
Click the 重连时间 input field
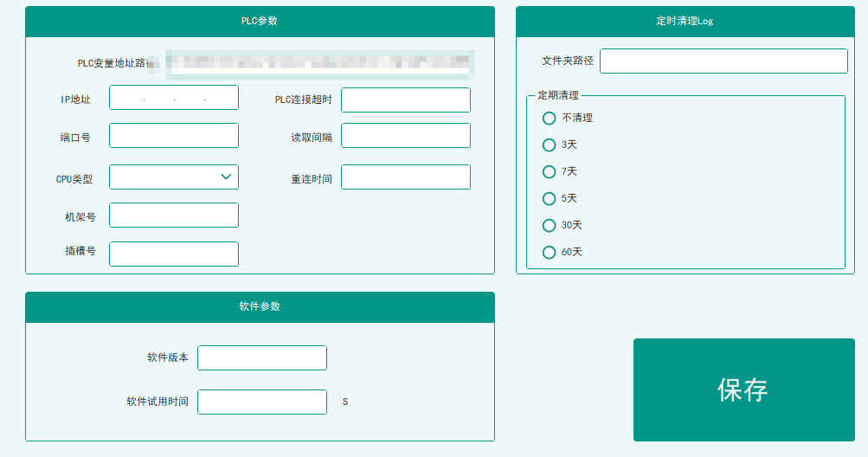coord(406,177)
